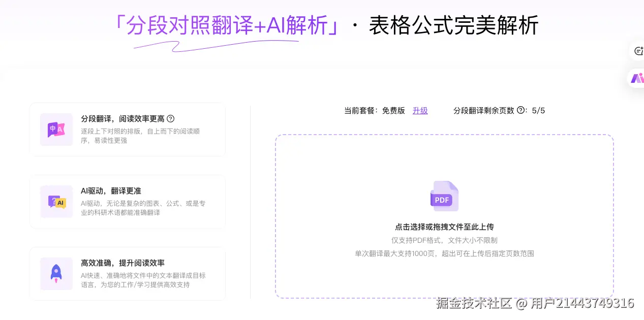
Task: Click the rocket icon on the 高效准确 card
Action: click(56, 274)
